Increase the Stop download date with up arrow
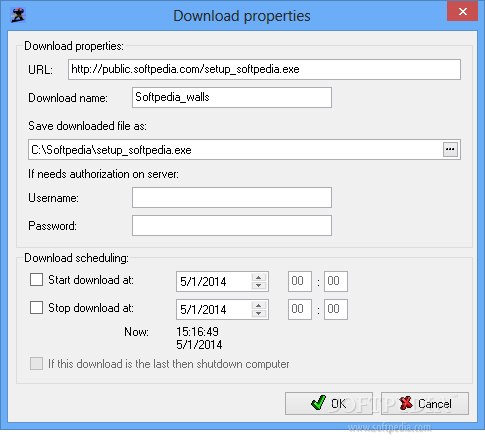485x446 pixels. 259,305
